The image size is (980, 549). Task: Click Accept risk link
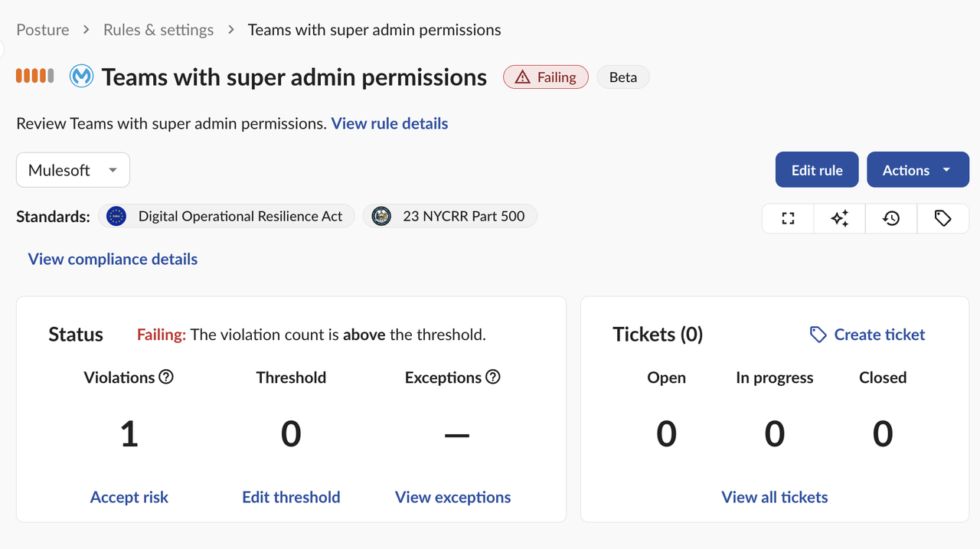(129, 497)
